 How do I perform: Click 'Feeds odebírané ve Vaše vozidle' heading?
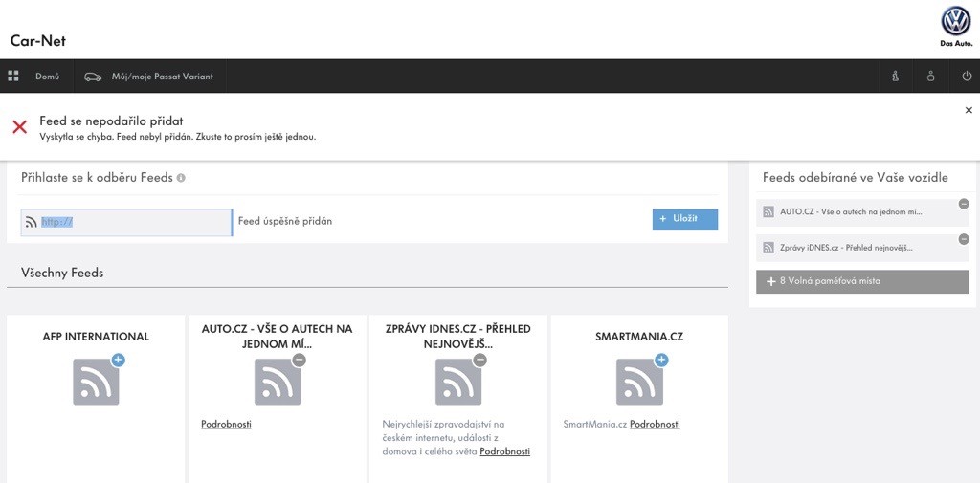click(x=856, y=178)
